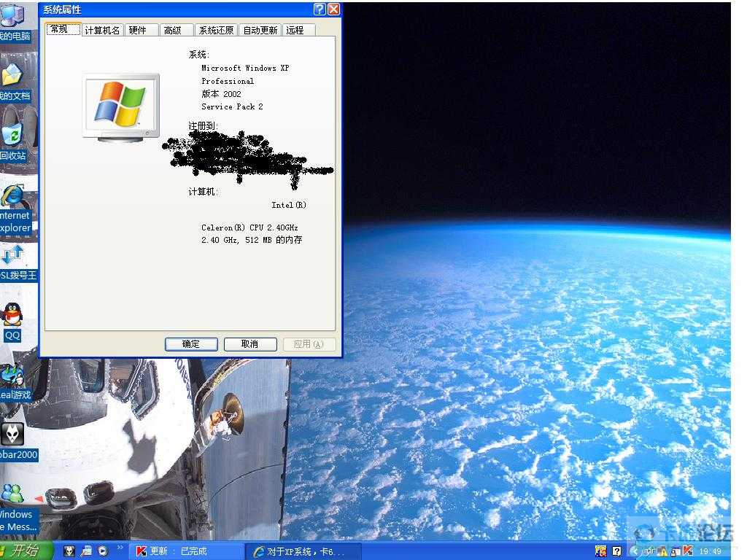Switch to the 自动更新 tab
Viewport: 747px width, 560px height.
pos(260,30)
